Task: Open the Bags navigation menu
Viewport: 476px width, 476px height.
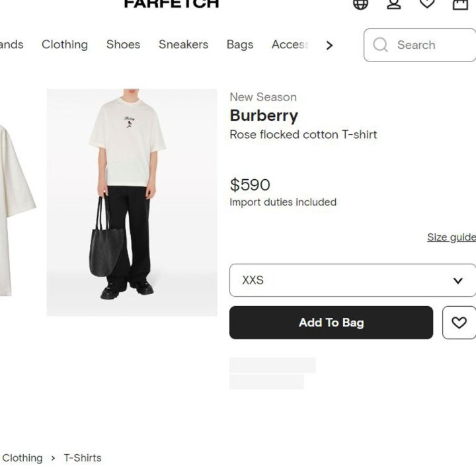Action: (239, 45)
